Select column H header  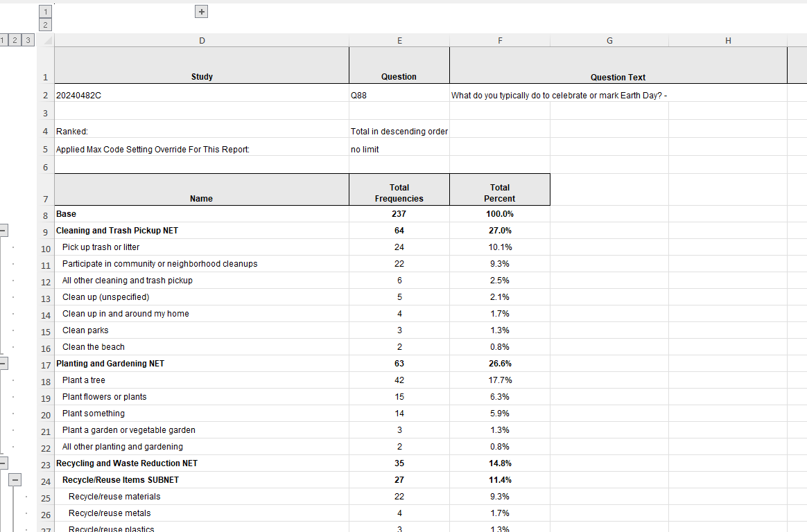[x=728, y=41]
